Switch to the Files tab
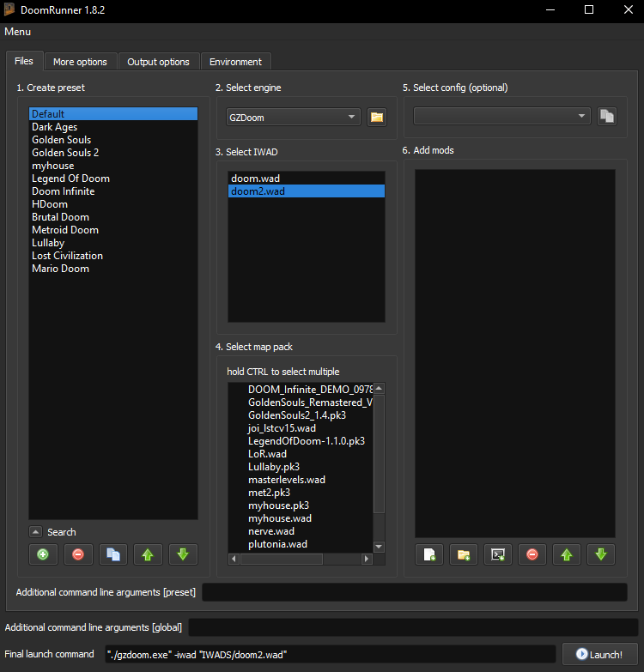The image size is (644, 672). (24, 61)
